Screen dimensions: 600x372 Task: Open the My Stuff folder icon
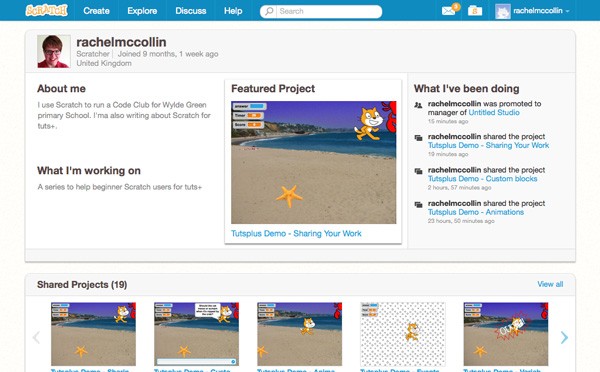[475, 11]
